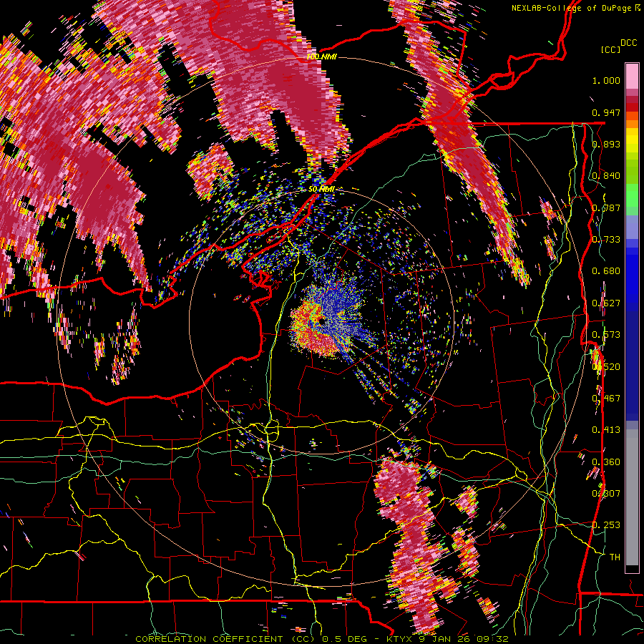The image size is (644, 644).
Task: Click the 0.307 color scale value
Action: click(606, 494)
